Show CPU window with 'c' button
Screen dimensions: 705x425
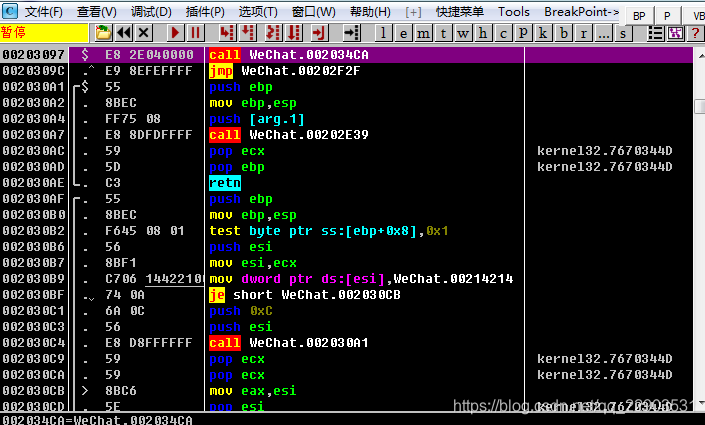point(503,33)
